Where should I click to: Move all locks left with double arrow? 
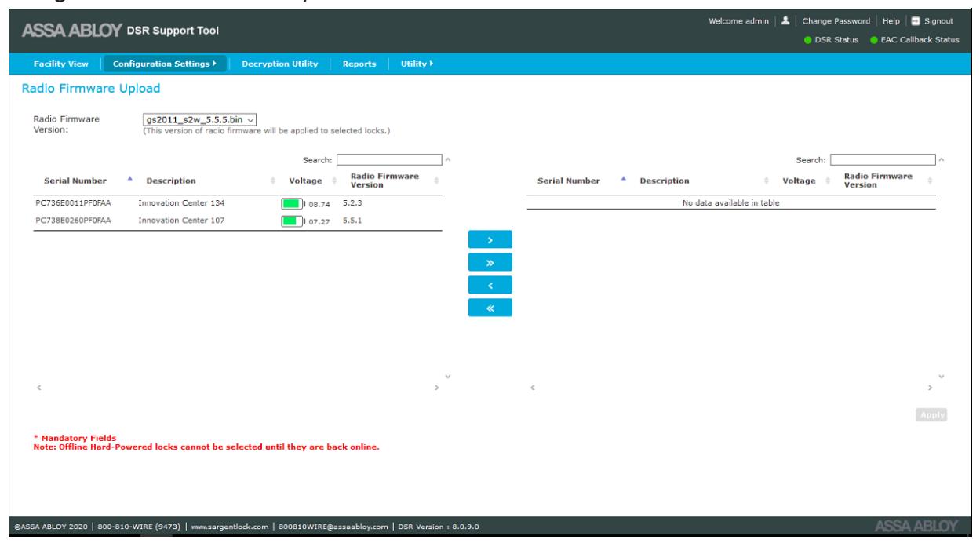(490, 307)
